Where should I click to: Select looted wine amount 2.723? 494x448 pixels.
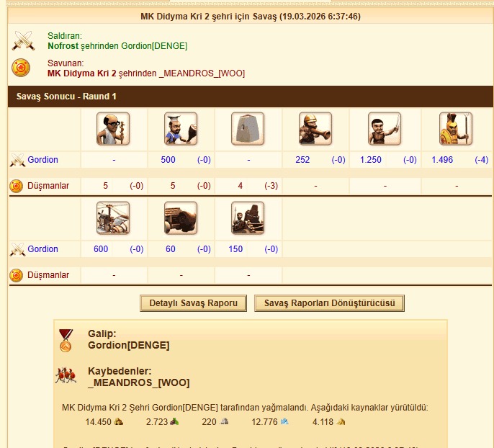coord(156,422)
